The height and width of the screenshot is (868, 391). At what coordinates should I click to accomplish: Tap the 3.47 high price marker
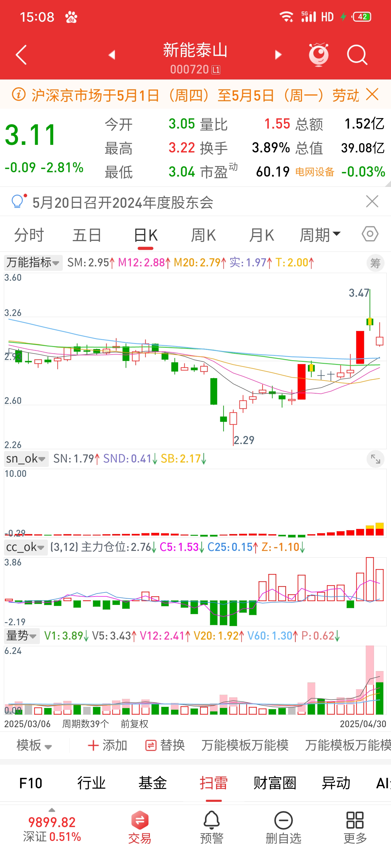[x=359, y=293]
